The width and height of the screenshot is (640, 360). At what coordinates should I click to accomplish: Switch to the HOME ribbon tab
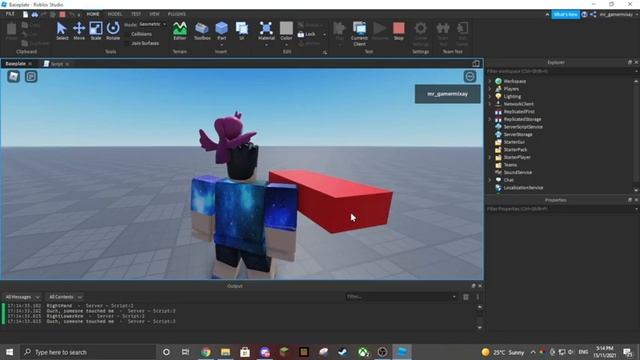pyautogui.click(x=93, y=14)
